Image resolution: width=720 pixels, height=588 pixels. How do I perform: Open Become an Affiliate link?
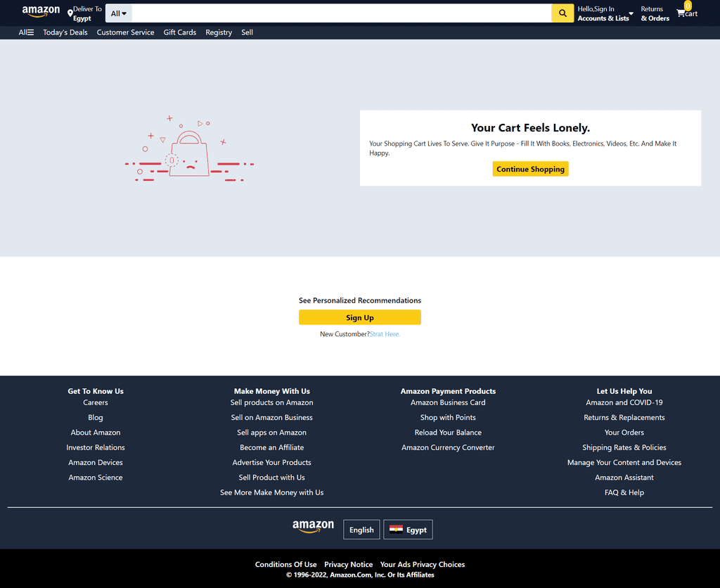(x=272, y=447)
